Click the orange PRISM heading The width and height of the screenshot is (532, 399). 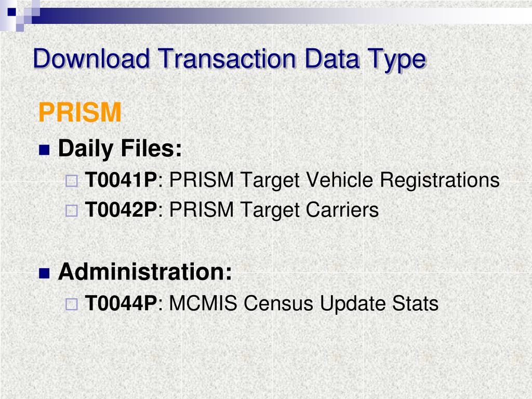pyautogui.click(x=79, y=112)
